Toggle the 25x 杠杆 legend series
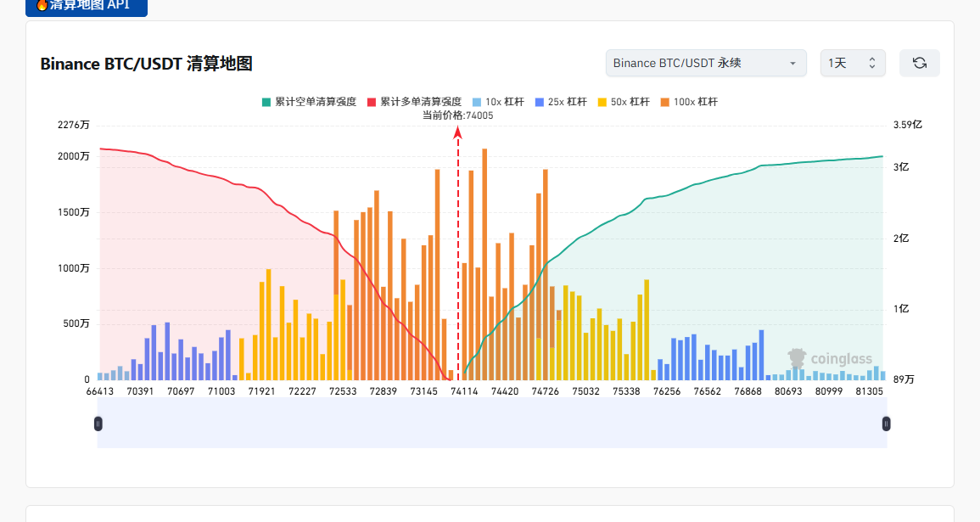Viewport: 980px width, 522px height. 561,102
